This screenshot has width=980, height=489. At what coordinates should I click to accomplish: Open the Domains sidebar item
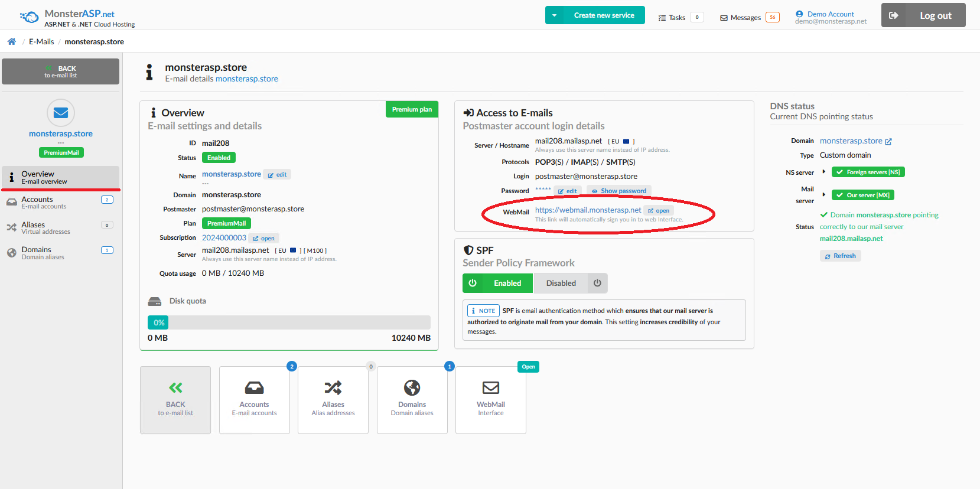60,253
